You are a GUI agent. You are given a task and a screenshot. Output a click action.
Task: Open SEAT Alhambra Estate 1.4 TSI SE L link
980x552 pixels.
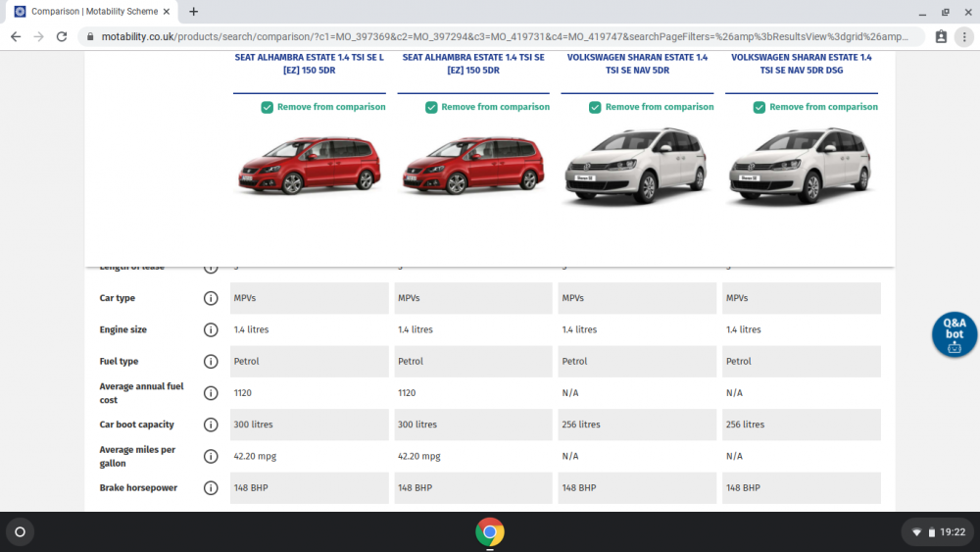(x=310, y=64)
